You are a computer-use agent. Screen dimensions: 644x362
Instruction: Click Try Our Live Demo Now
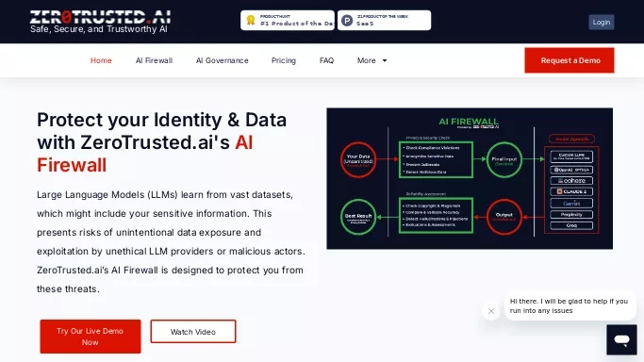(x=91, y=337)
